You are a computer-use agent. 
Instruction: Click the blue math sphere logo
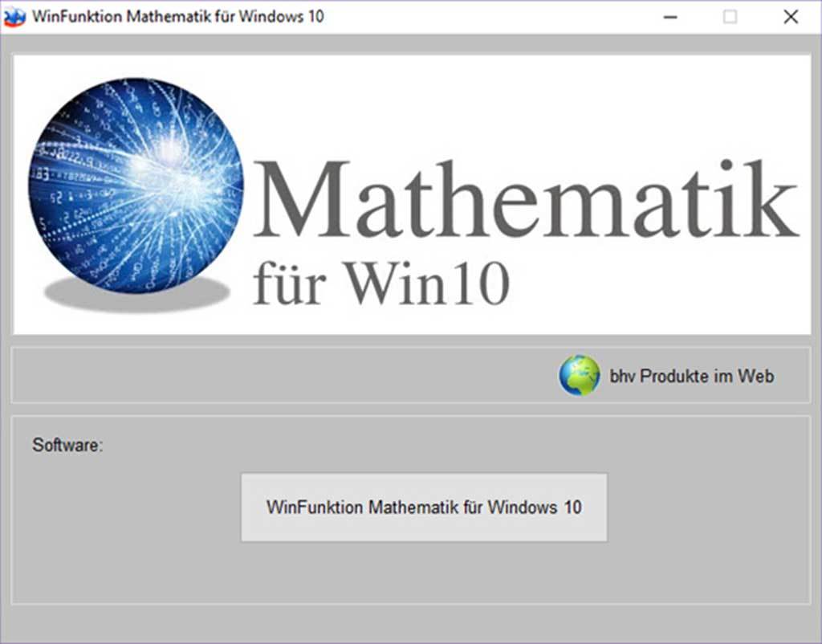coord(136,185)
